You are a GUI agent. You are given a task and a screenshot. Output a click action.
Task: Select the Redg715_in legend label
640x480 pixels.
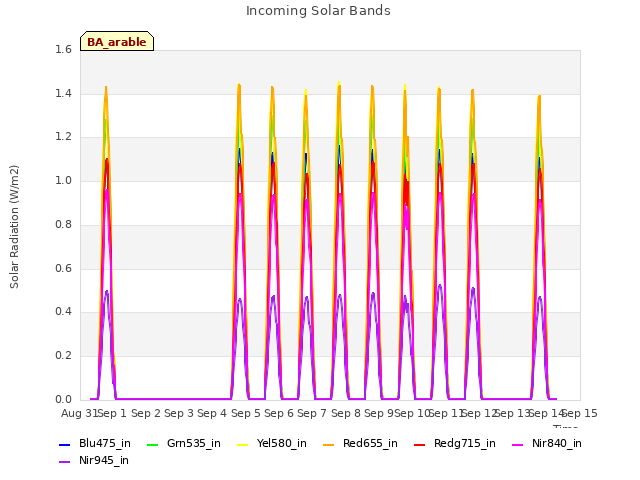pos(465,444)
